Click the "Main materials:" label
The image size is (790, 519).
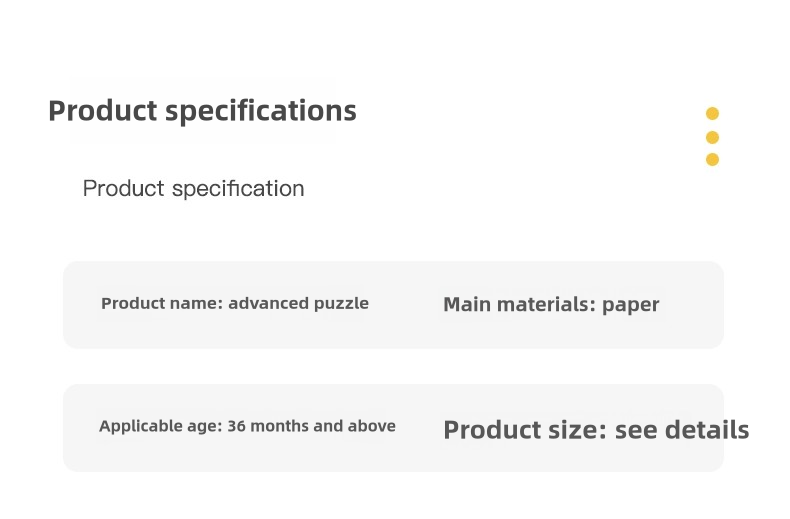point(519,304)
